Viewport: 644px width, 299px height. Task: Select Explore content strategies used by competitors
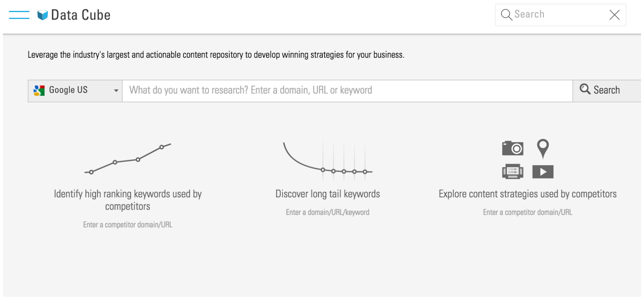click(527, 194)
